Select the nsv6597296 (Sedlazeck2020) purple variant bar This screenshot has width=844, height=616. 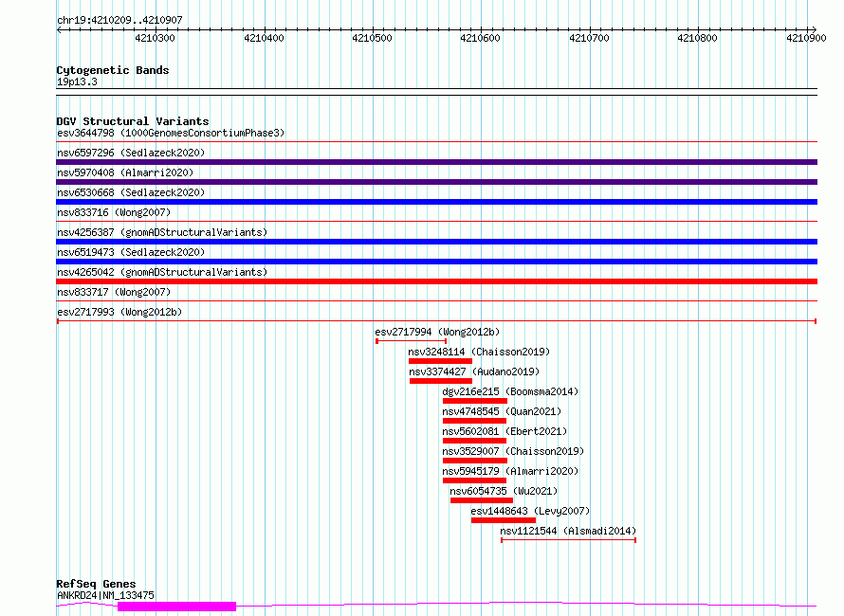pos(436,162)
